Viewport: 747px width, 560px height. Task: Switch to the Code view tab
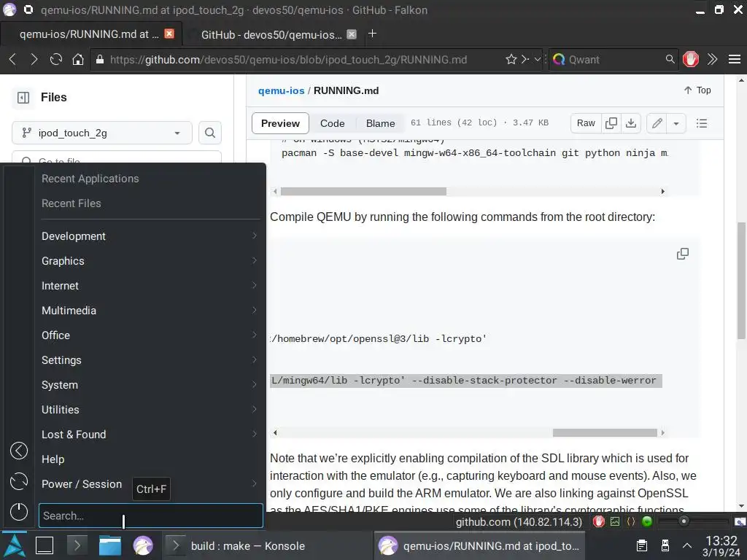pos(332,123)
